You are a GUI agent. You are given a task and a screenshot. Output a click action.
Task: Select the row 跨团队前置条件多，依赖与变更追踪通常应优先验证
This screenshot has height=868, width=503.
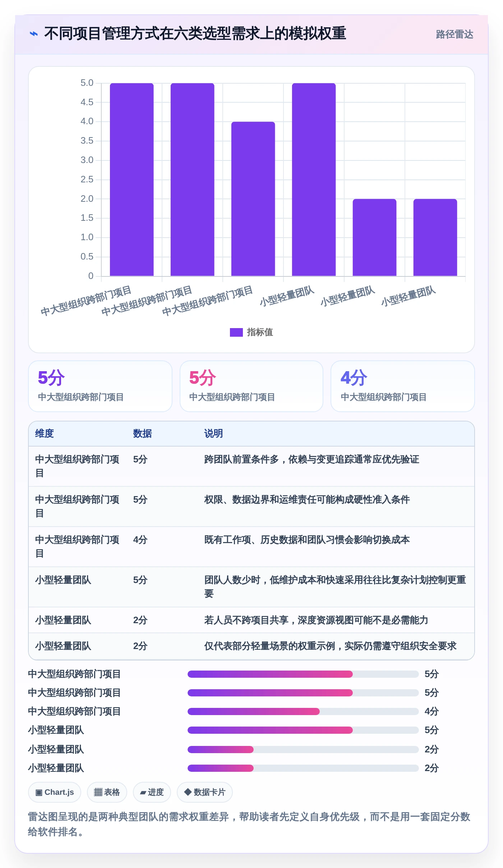coord(251,466)
